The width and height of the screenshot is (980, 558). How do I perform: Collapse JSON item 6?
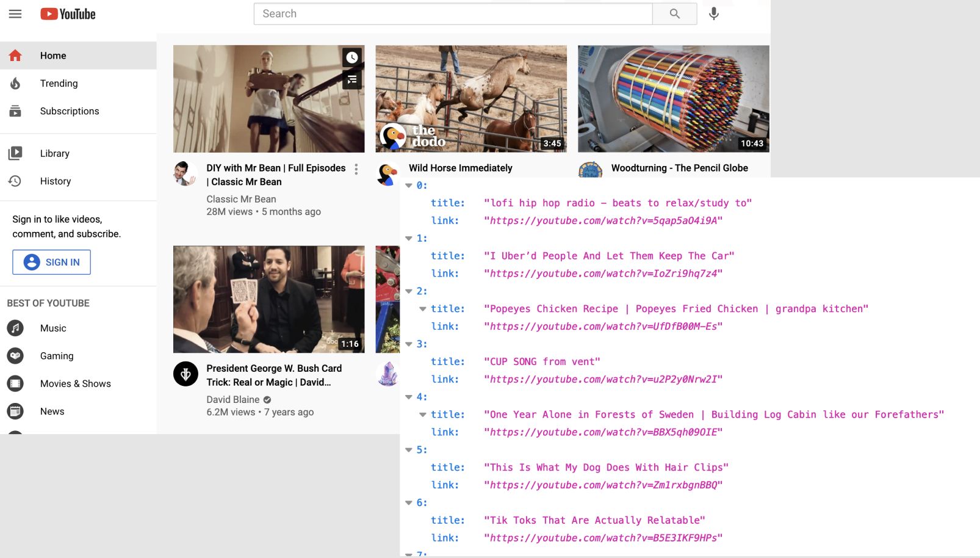click(x=409, y=503)
